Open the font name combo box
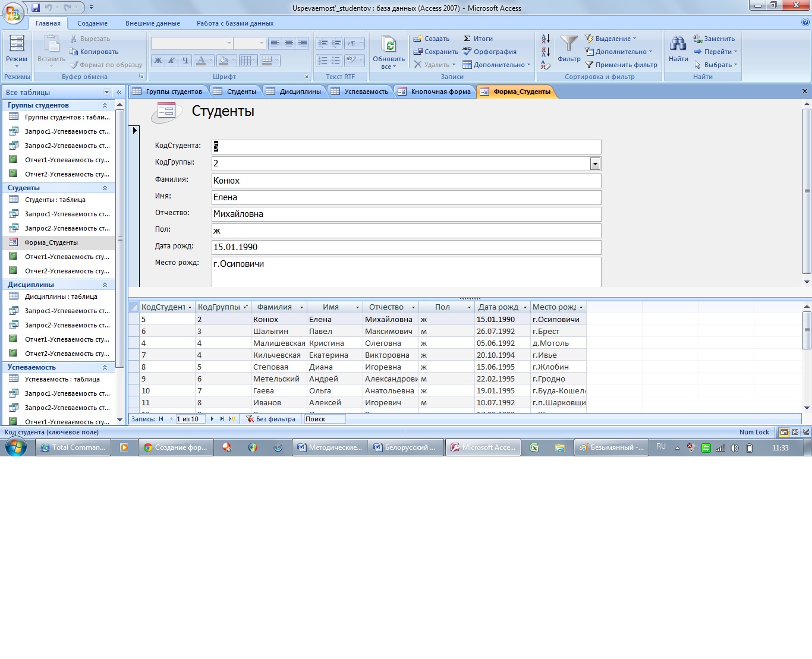The image size is (812, 659). click(191, 43)
